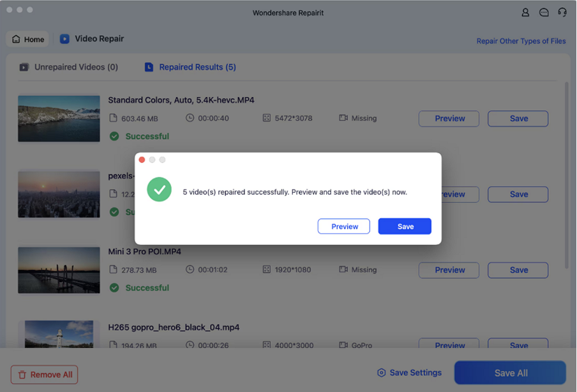Save the Mini 3 Pro POI.MP4 video
Screen dimensions: 577x392
518,270
